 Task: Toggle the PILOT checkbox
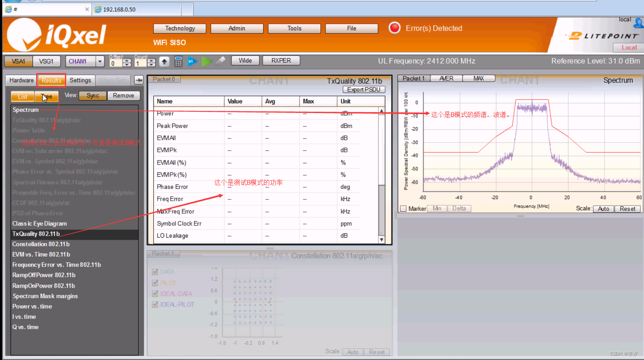click(x=155, y=283)
